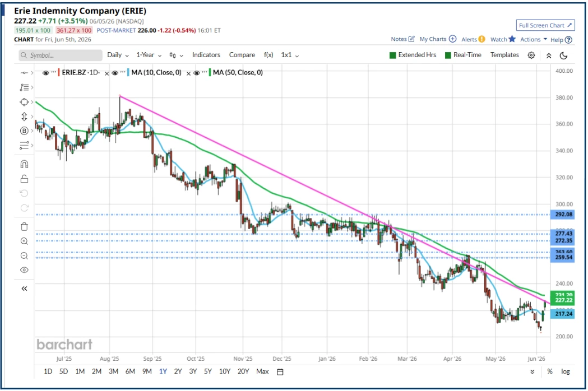
Task: Focus the Symbol search field
Action: click(x=61, y=55)
